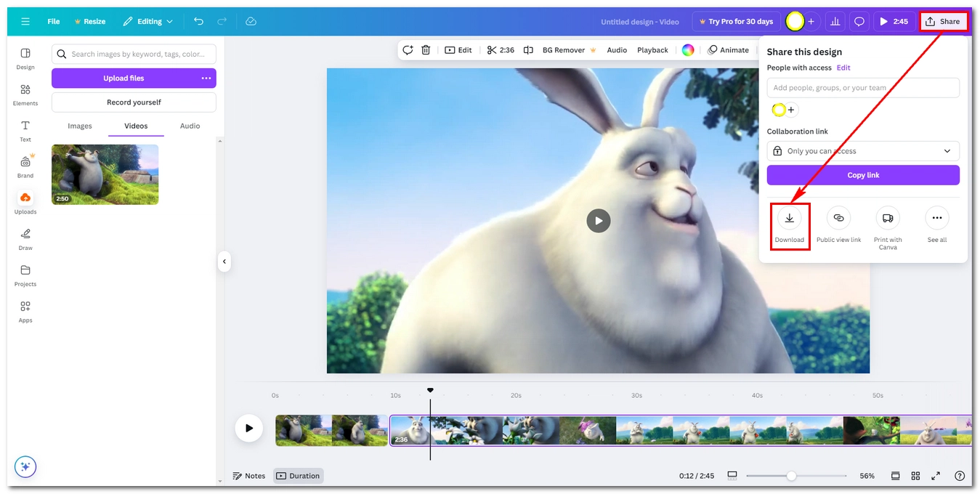Image resolution: width=980 pixels, height=494 pixels.
Task: Open the File menu
Action: click(54, 22)
